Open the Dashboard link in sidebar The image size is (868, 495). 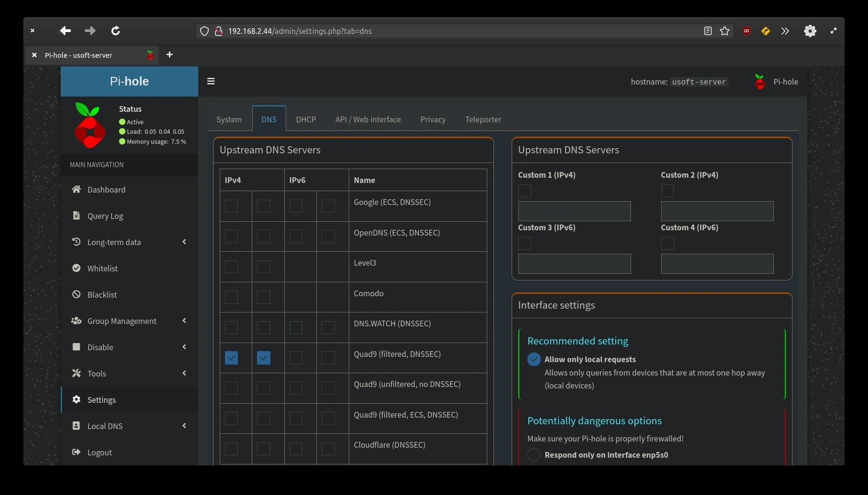129,190
